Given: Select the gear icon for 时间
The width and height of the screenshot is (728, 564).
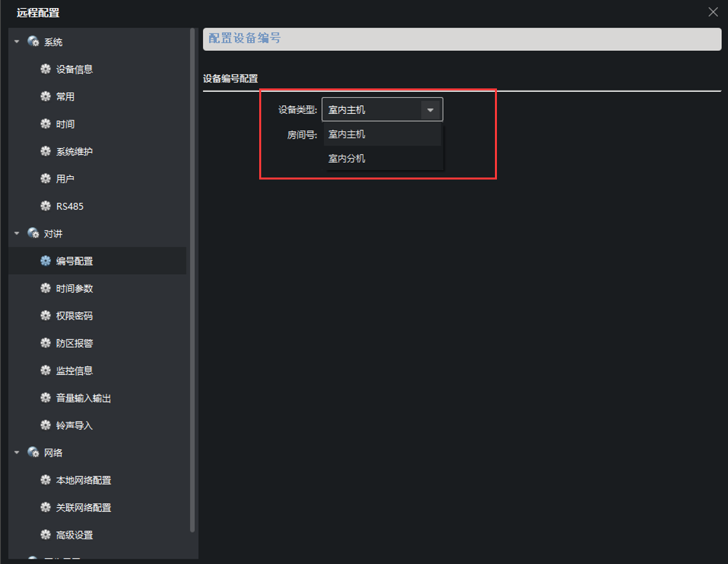Looking at the screenshot, I should click(46, 124).
